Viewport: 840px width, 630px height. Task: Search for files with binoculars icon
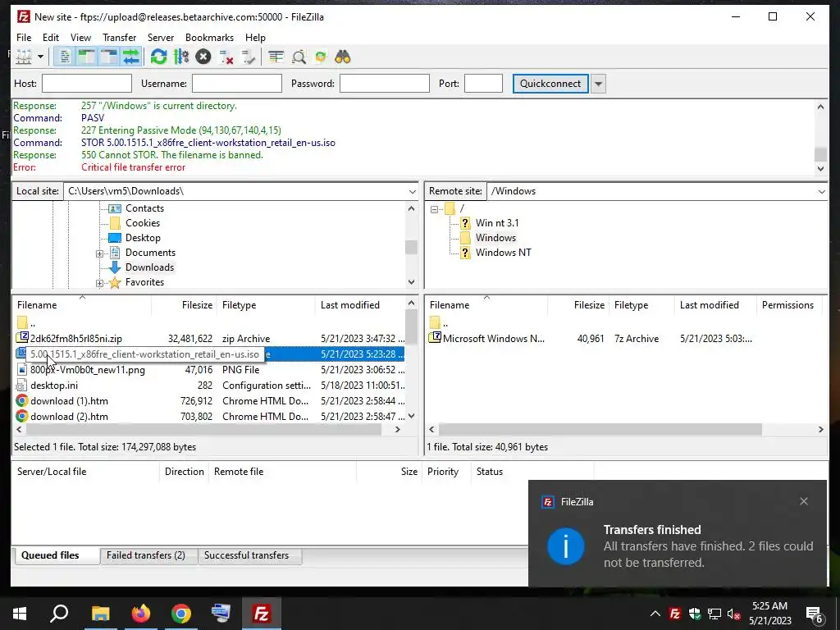(x=343, y=57)
